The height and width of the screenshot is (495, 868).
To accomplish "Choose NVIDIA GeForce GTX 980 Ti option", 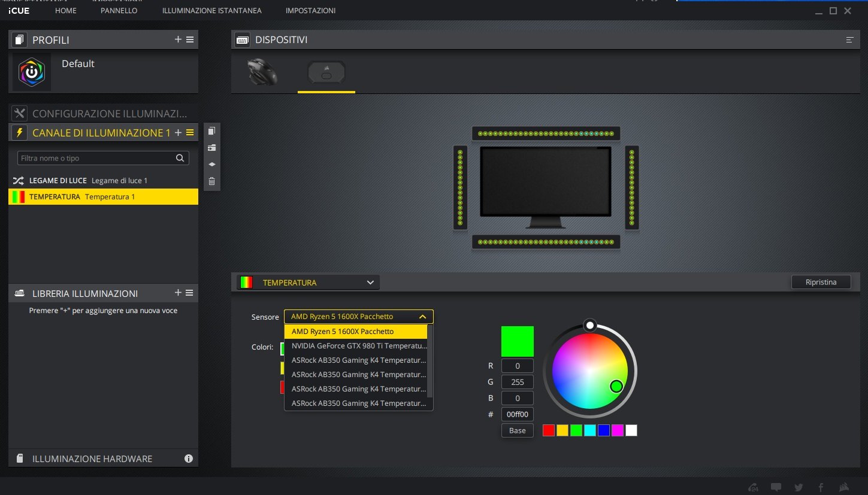I will pos(356,346).
